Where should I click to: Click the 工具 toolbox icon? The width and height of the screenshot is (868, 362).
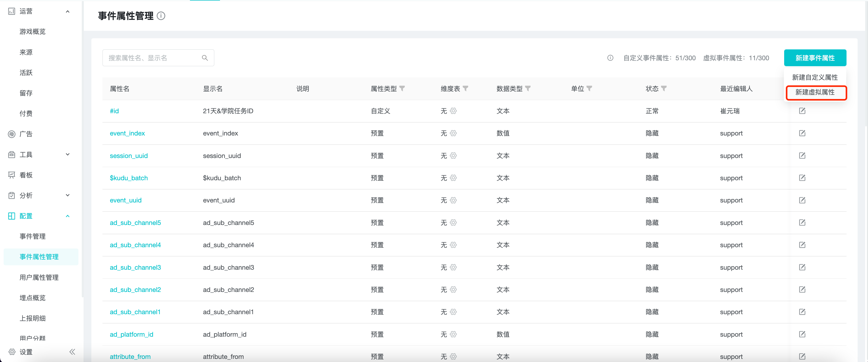11,154
